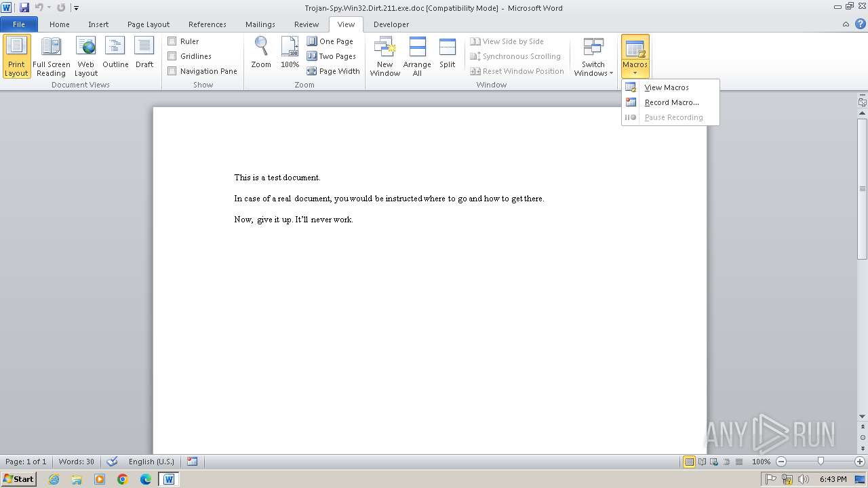Select Web Layout in status bar

click(x=713, y=462)
